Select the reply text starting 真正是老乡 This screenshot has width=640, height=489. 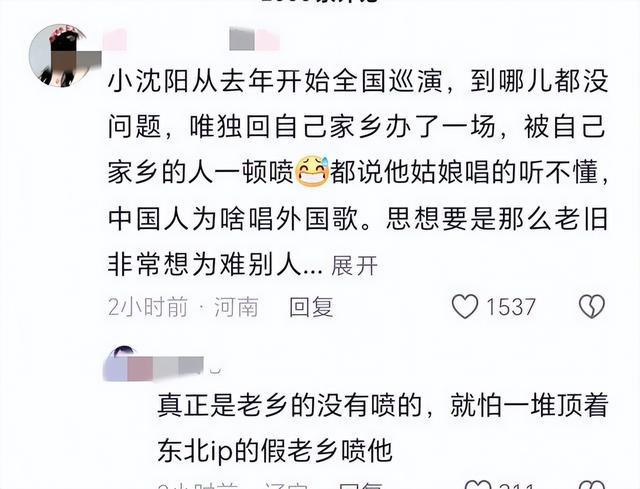382,428
